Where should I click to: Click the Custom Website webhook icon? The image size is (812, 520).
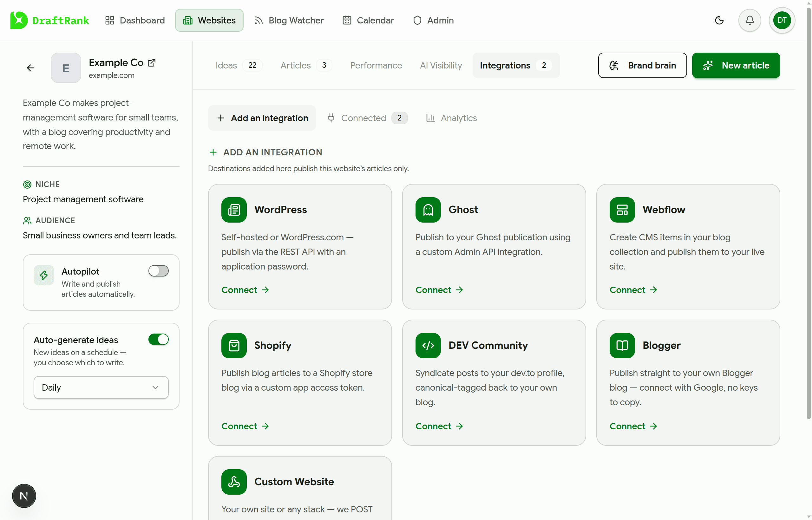(234, 482)
